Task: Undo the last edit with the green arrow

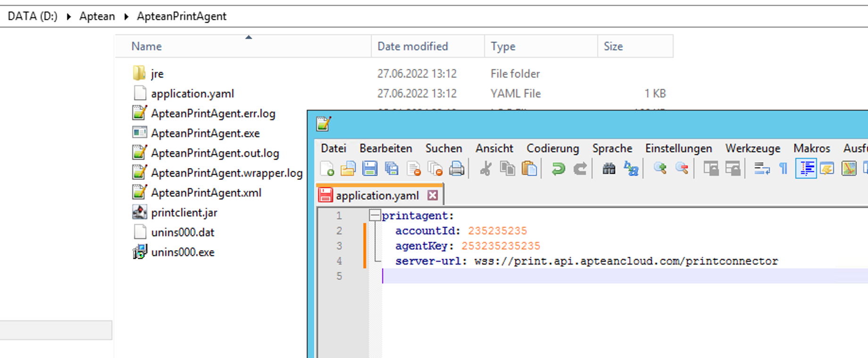Action: [558, 169]
